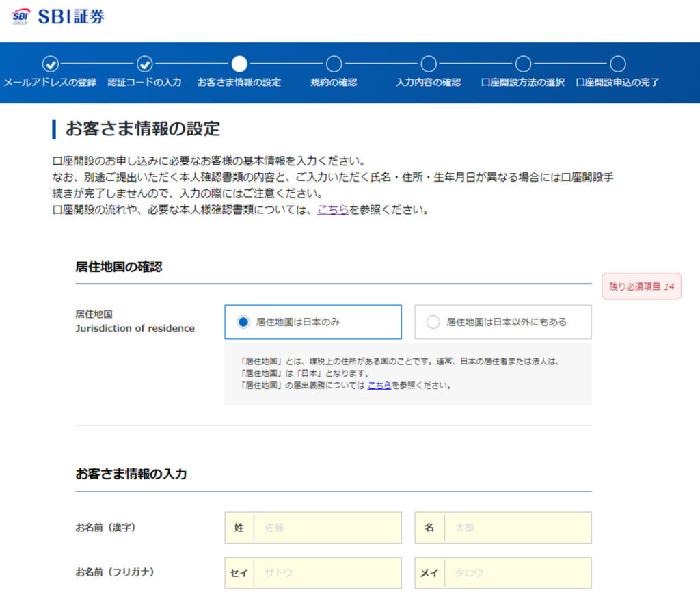Open こちら link about 居住地国 notification duty
Image resolution: width=700 pixels, height=603 pixels.
click(379, 385)
